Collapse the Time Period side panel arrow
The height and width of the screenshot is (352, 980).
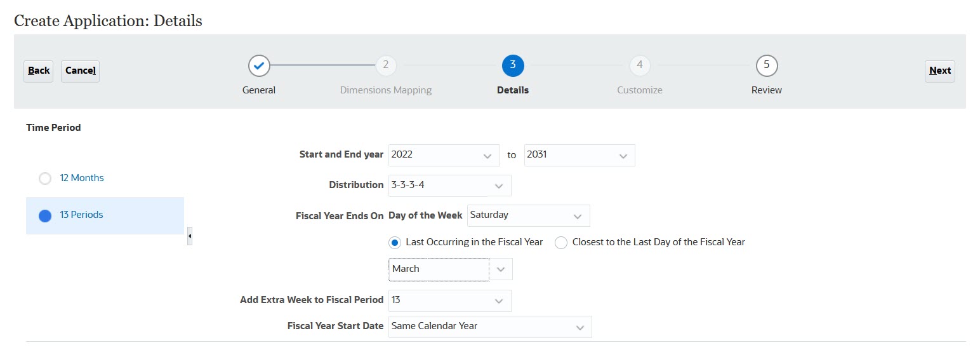click(x=190, y=238)
